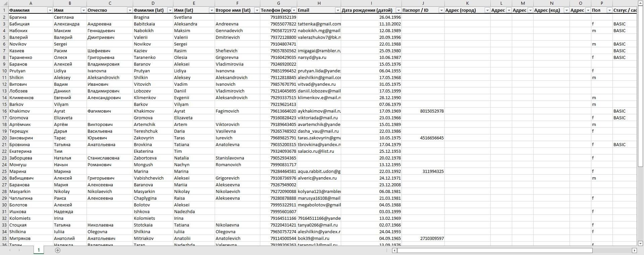Image resolution: width=644 pixels, height=255 pixels.
Task: Select the cell containing Набоких
Action: point(31,30)
